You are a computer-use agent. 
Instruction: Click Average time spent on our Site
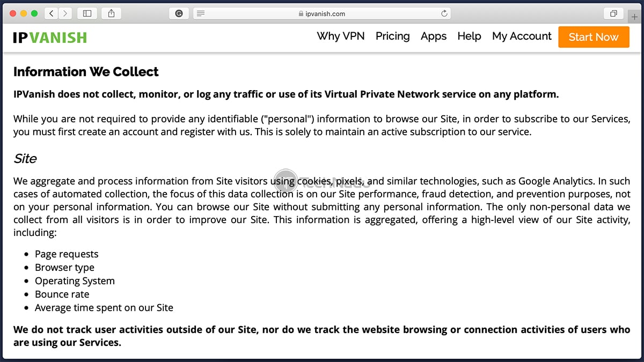click(104, 308)
